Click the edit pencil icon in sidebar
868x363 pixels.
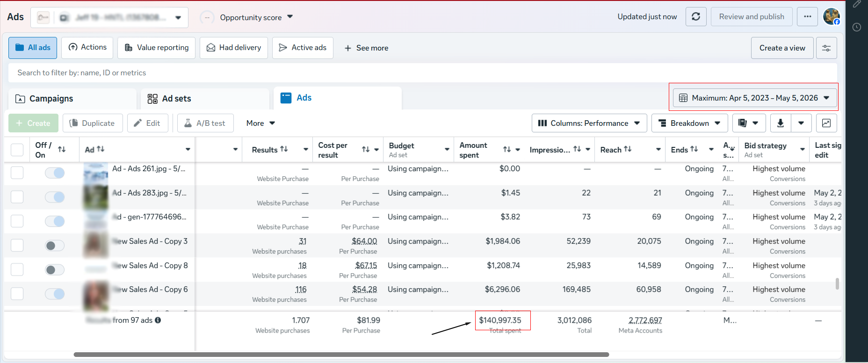[x=857, y=4]
